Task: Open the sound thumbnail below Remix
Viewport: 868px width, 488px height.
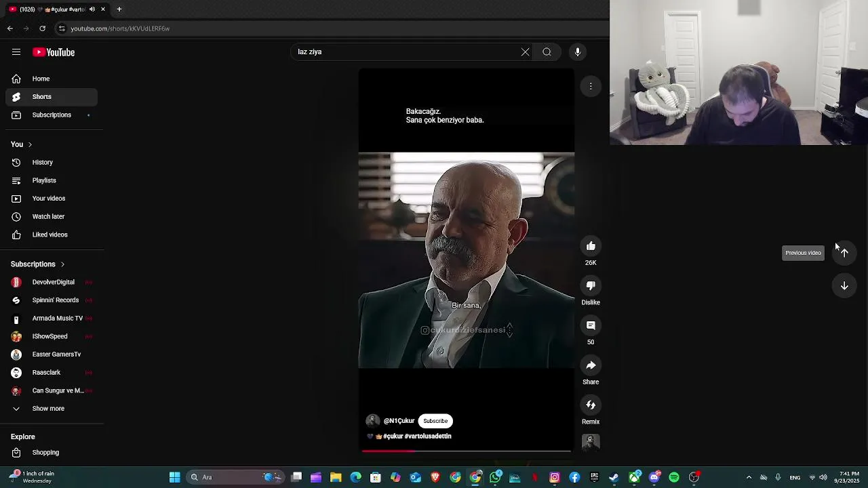Action: click(x=591, y=443)
